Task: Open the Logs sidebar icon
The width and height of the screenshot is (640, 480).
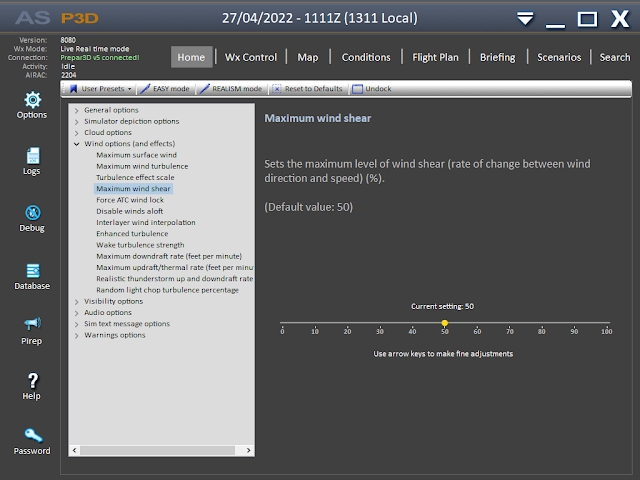Action: coord(32,161)
